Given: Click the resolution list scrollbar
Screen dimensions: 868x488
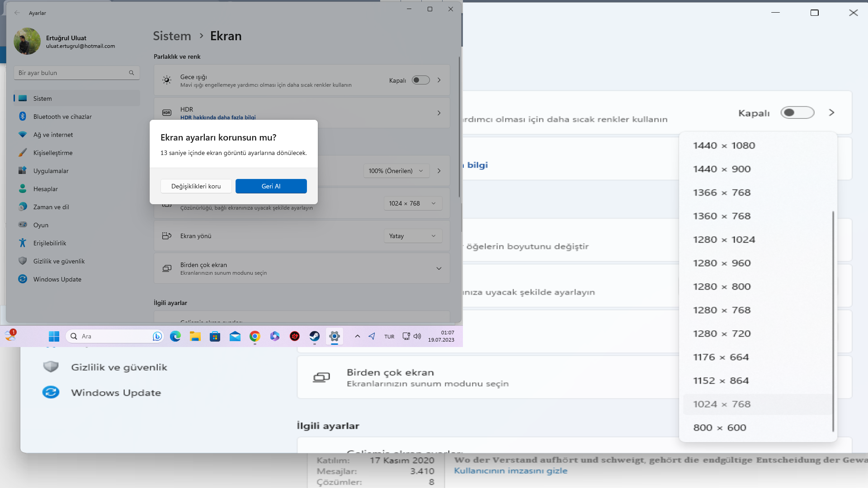Looking at the screenshot, I should point(833,321).
